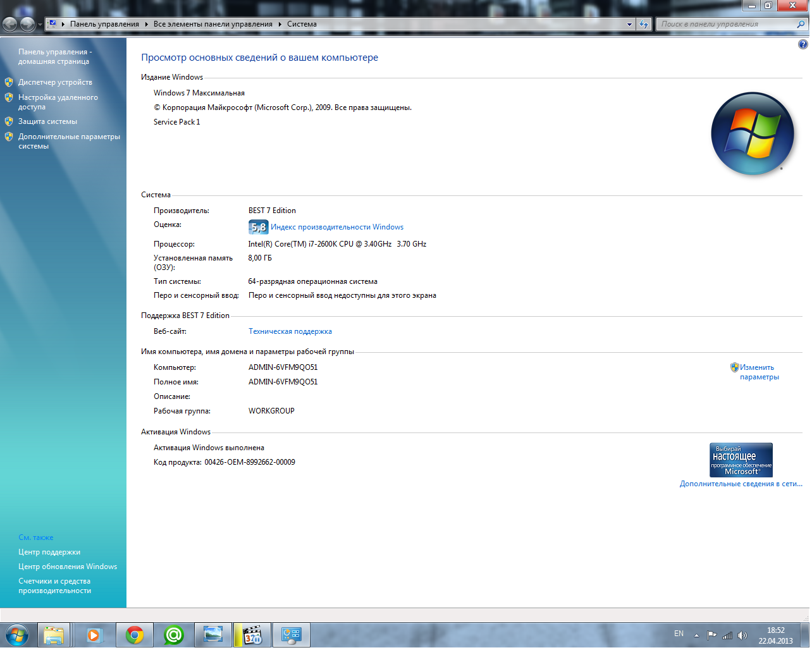Open 'Техническая поддержка' website link

click(x=290, y=332)
